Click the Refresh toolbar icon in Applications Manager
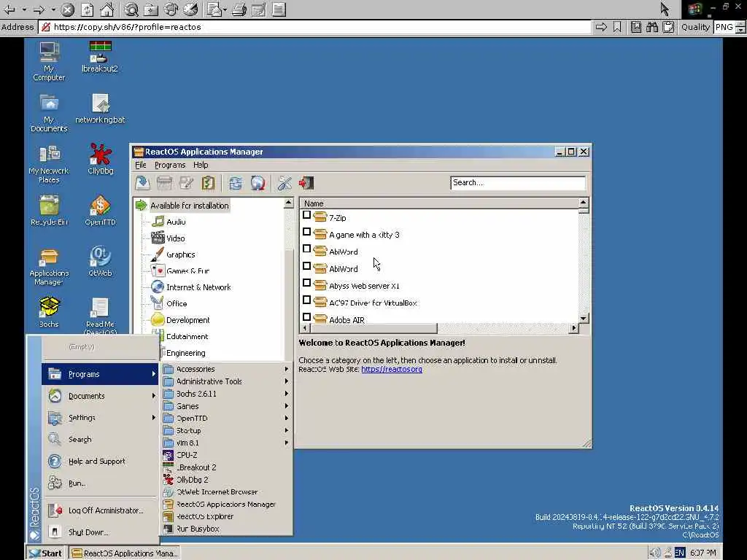This screenshot has width=747, height=560. tap(236, 183)
